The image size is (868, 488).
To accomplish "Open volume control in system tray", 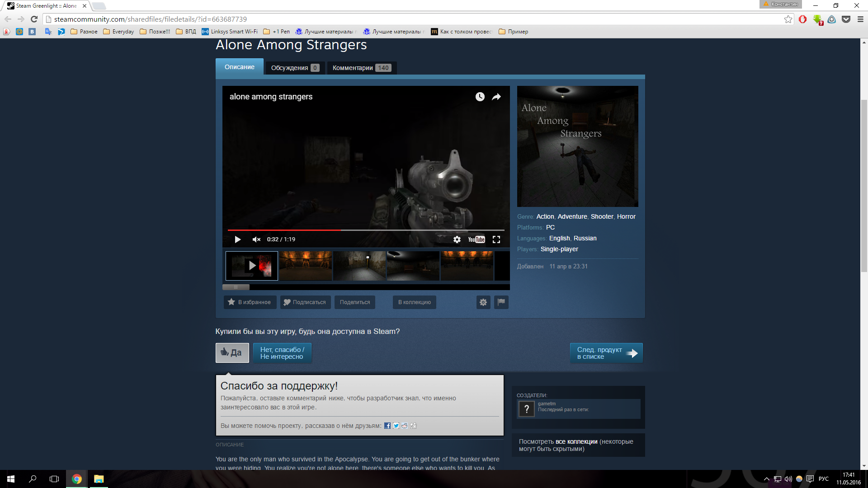I will pyautogui.click(x=788, y=479).
